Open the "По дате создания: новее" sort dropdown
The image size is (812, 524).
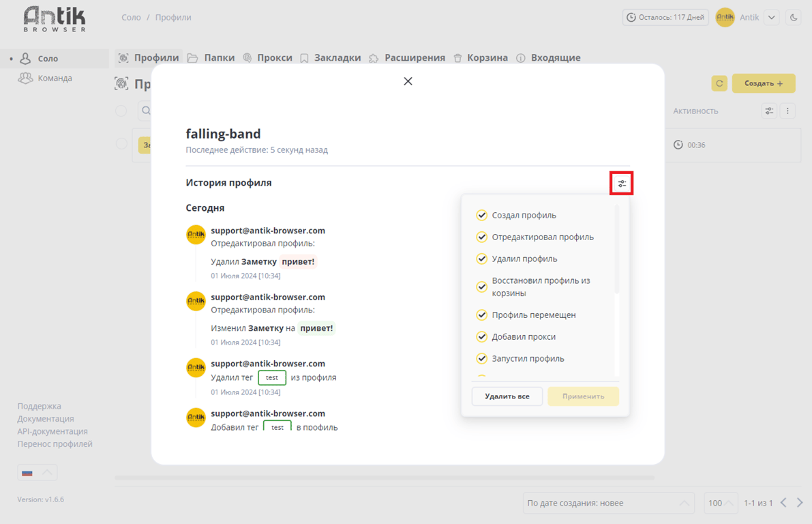click(607, 503)
